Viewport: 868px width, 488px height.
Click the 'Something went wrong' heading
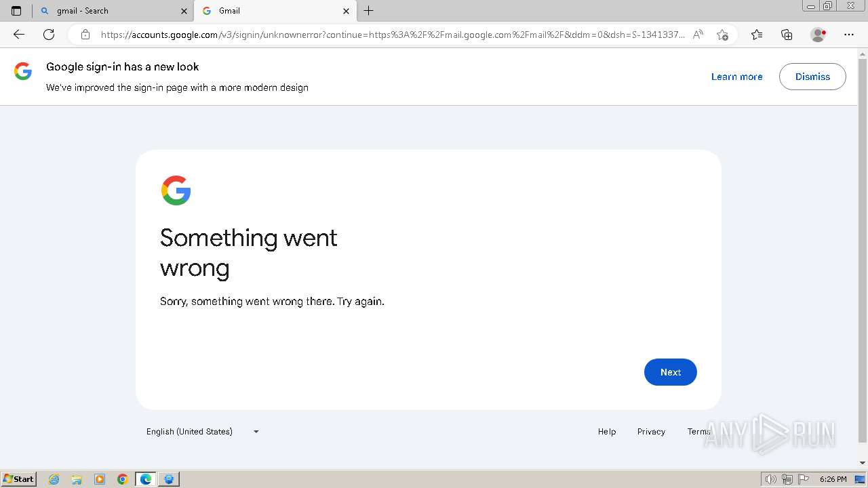point(248,252)
